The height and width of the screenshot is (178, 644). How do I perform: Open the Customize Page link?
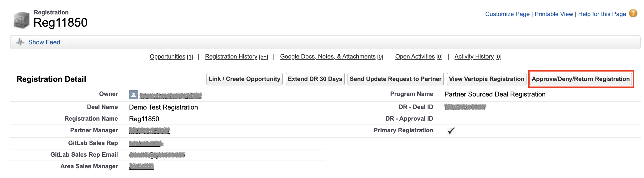507,14
